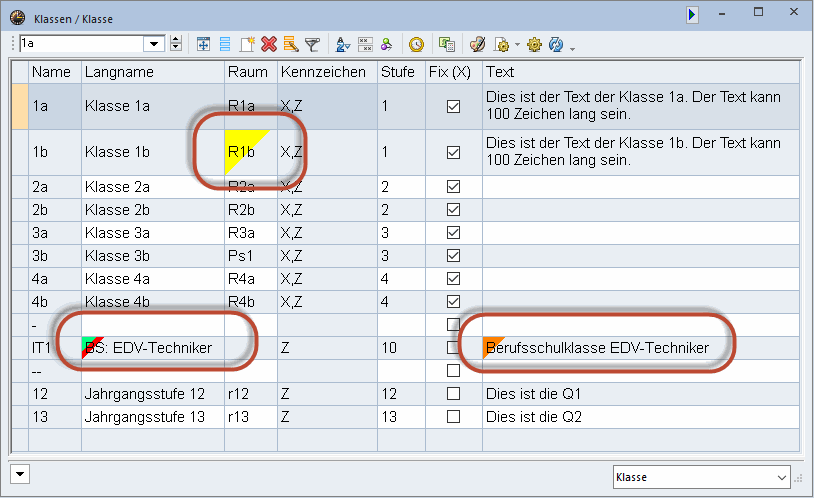Create a new class with the New icon
Screen dimensions: 814x498
pos(247,44)
